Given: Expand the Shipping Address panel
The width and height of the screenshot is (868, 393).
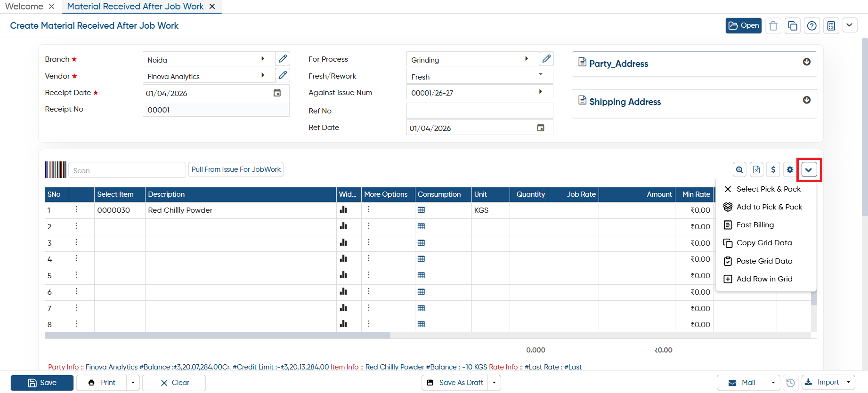Looking at the screenshot, I should (x=807, y=100).
